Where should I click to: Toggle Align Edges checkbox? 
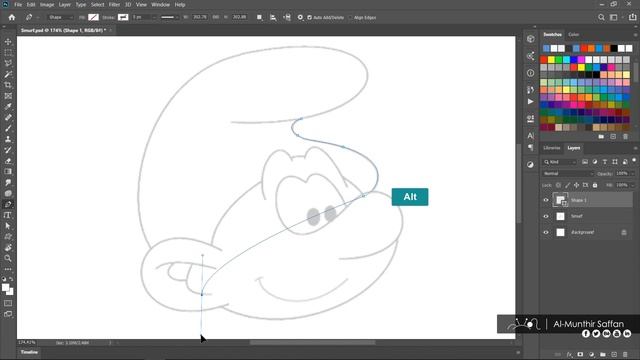point(350,18)
